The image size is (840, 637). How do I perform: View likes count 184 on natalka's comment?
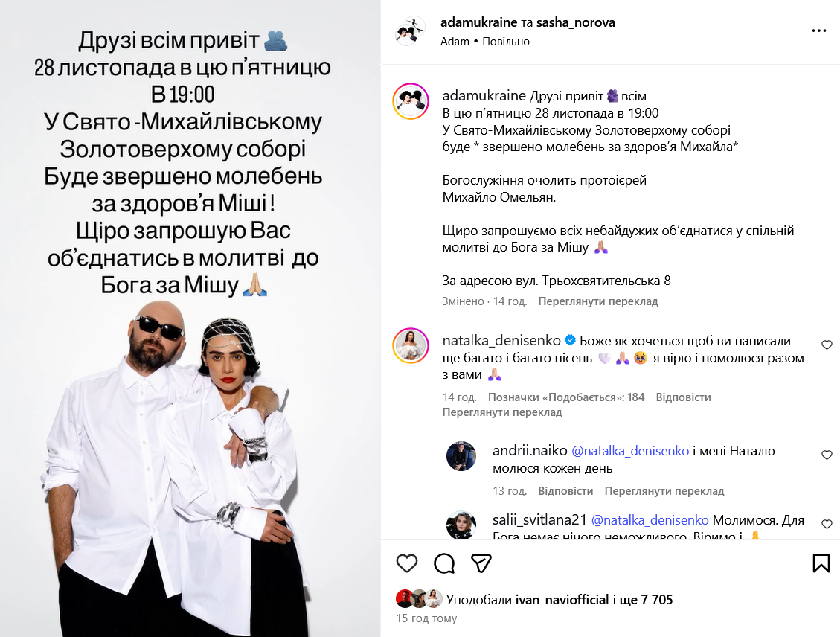pos(565,397)
